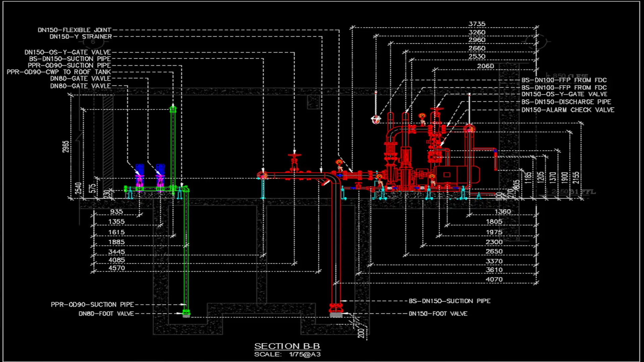644x362 pixels.
Task: Click the DN150-FLEXIBLE JOINT label
Action: pyautogui.click(x=74, y=30)
